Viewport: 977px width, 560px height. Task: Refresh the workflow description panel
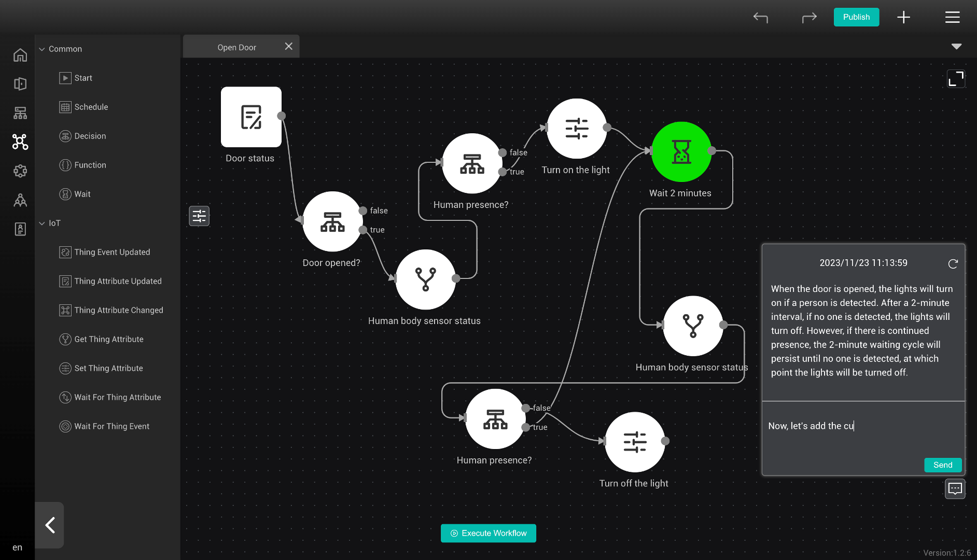point(953,264)
